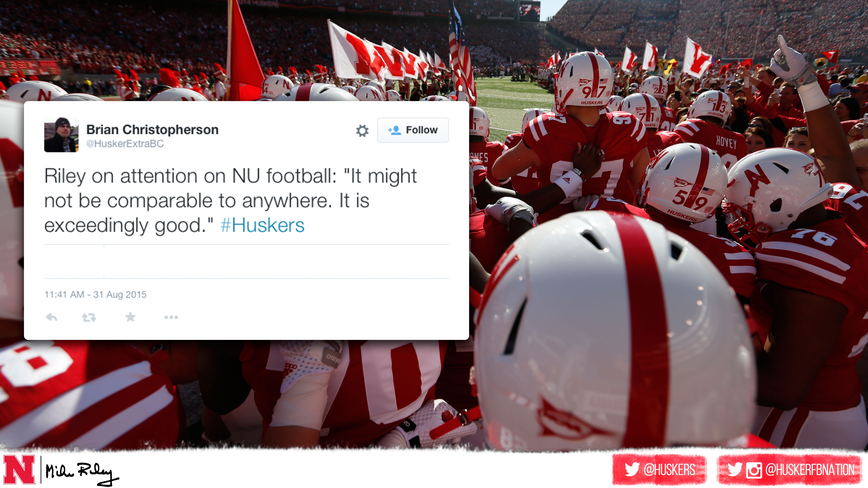The height and width of the screenshot is (488, 868).
Task: Click Brian Christopherson's profile picture
Action: pos(61,135)
